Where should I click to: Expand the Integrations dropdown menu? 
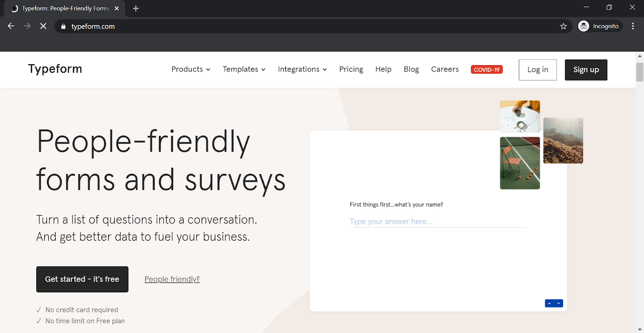pyautogui.click(x=302, y=69)
